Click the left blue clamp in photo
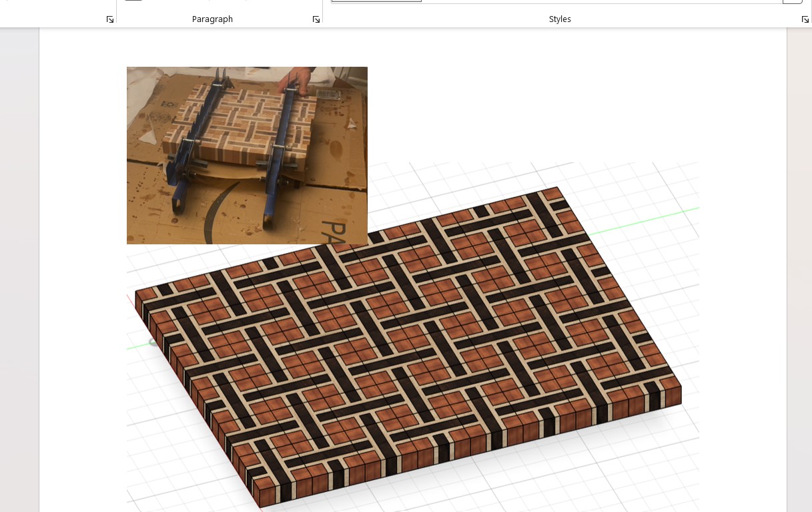This screenshot has width=812, height=512. click(x=193, y=147)
